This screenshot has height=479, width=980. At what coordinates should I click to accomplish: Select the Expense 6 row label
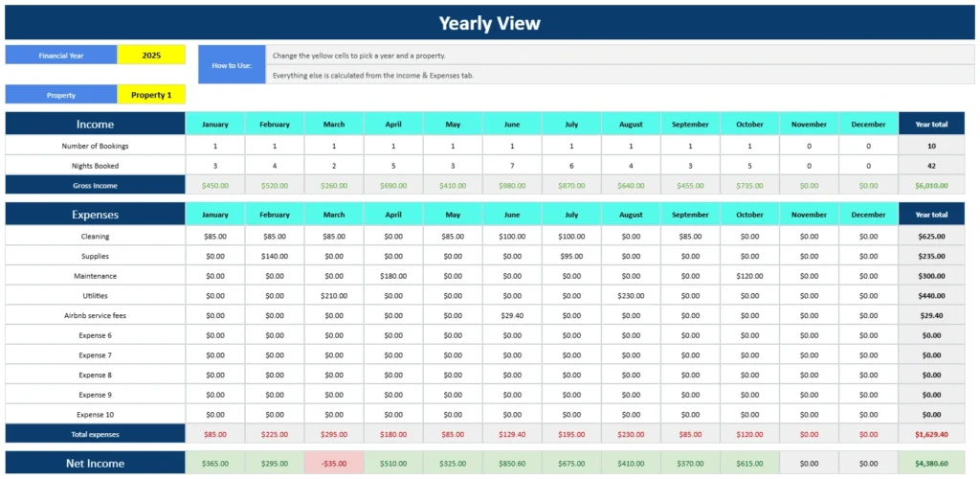[x=95, y=335]
